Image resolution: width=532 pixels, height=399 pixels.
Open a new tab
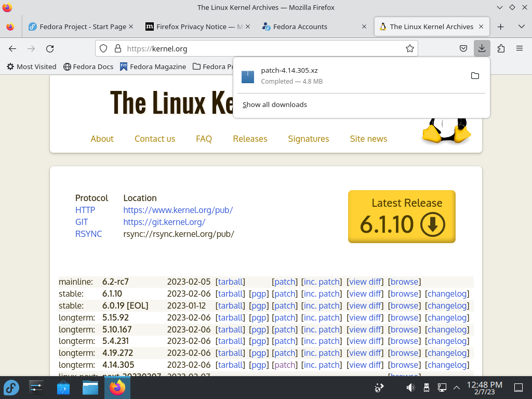point(501,27)
